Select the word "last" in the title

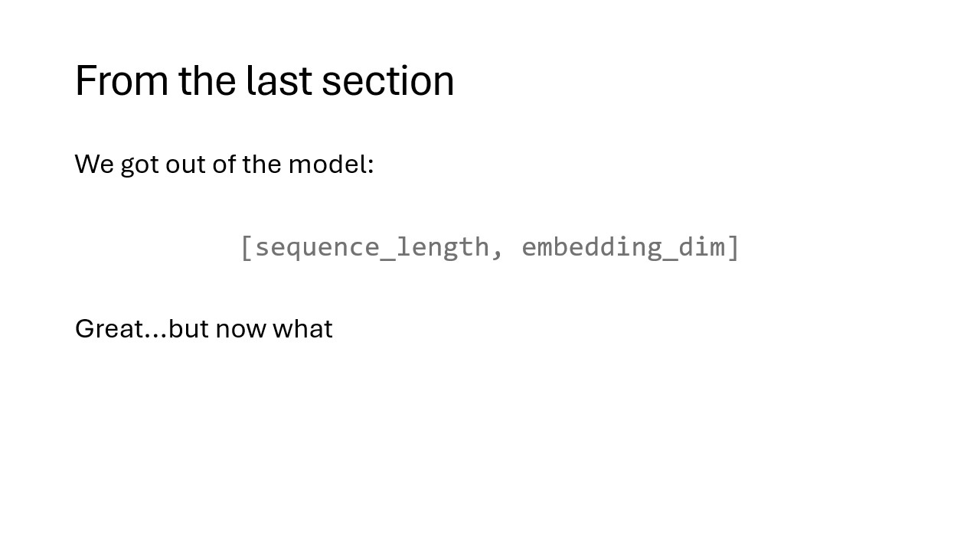click(279, 80)
